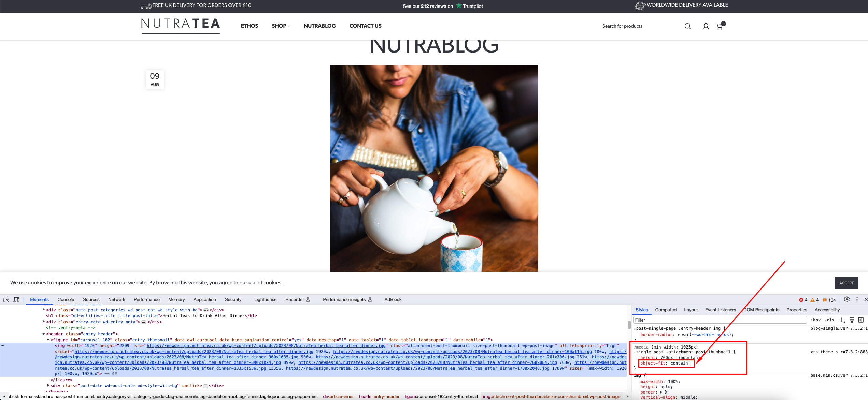The width and height of the screenshot is (868, 400).
Task: Click the Styles Filter input
Action: pos(720,320)
